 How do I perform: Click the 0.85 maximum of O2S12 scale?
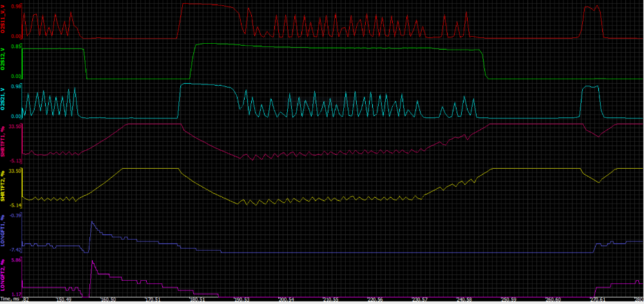coord(16,46)
